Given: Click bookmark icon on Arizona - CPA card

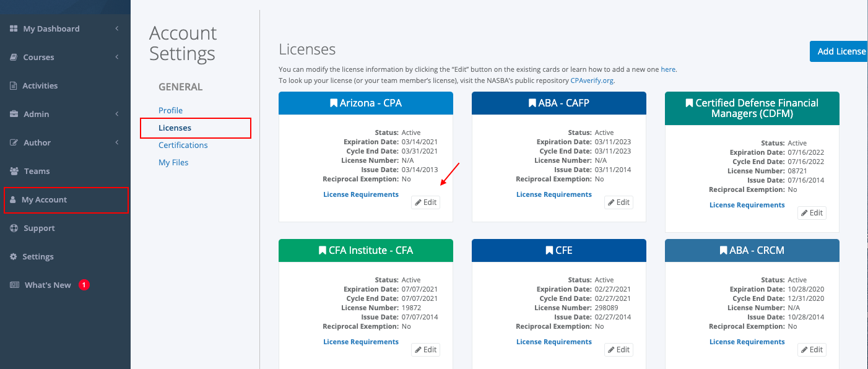Looking at the screenshot, I should (334, 103).
